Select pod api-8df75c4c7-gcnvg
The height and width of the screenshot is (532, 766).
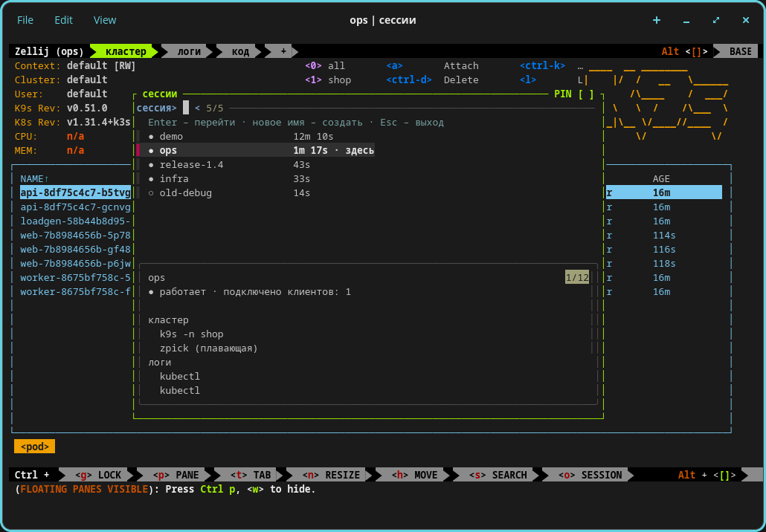(75, 207)
